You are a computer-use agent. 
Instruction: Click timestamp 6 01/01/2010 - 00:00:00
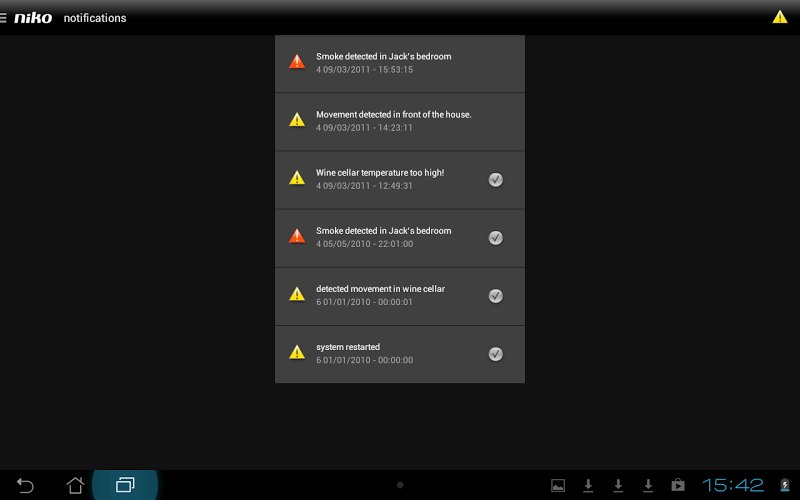364,361
